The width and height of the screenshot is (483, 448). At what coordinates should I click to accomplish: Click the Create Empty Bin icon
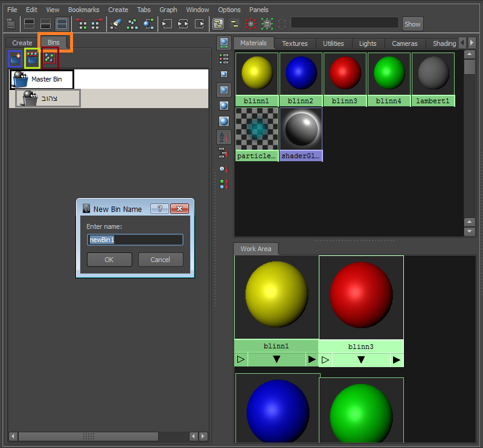(x=16, y=59)
